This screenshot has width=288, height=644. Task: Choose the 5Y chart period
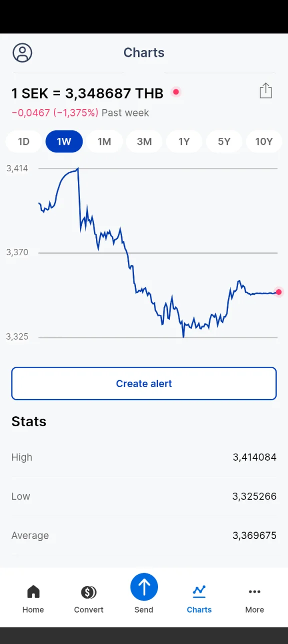(x=224, y=141)
